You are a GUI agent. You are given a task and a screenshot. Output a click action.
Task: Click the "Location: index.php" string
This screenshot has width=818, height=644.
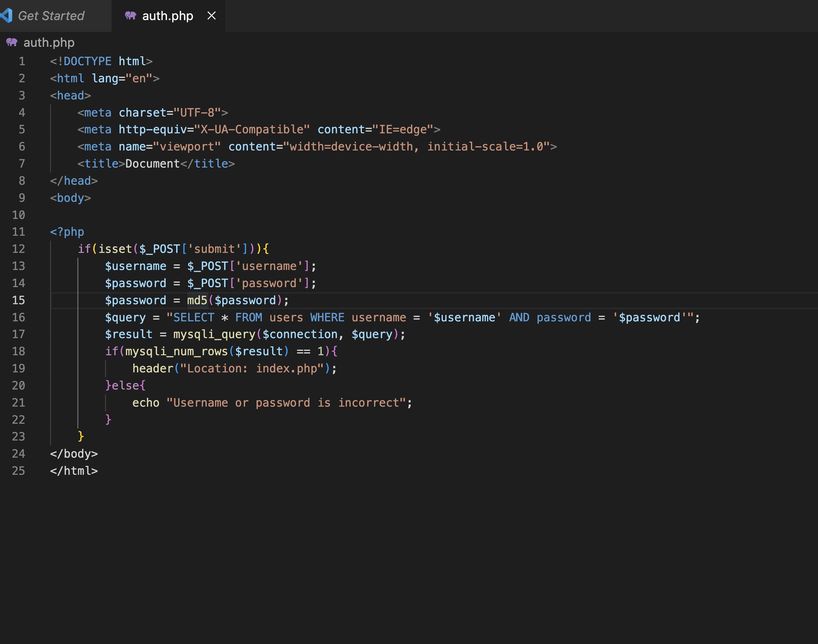click(252, 369)
